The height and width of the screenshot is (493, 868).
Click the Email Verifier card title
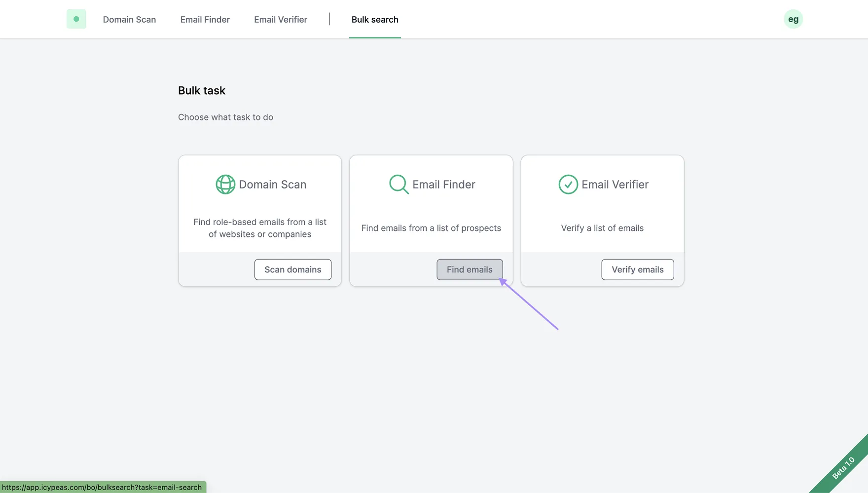point(615,185)
